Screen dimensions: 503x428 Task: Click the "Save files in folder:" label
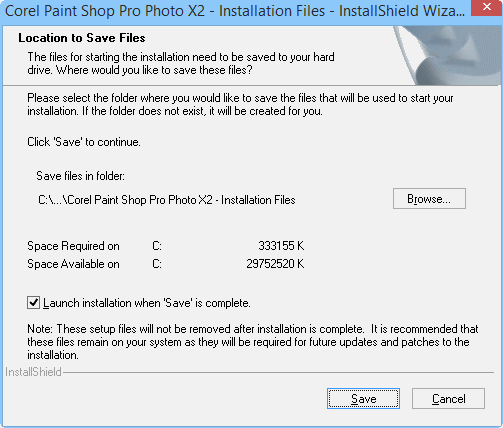tap(80, 176)
